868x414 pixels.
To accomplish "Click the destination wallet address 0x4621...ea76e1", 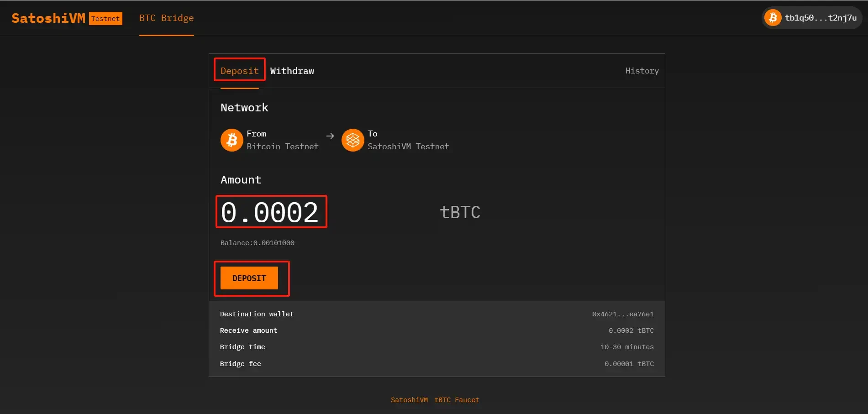I will (622, 314).
